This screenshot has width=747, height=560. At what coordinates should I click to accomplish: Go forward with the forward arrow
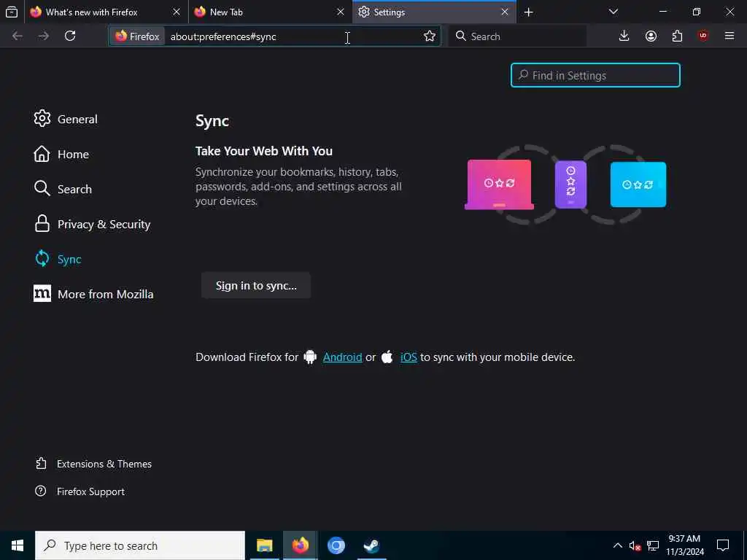pos(43,36)
